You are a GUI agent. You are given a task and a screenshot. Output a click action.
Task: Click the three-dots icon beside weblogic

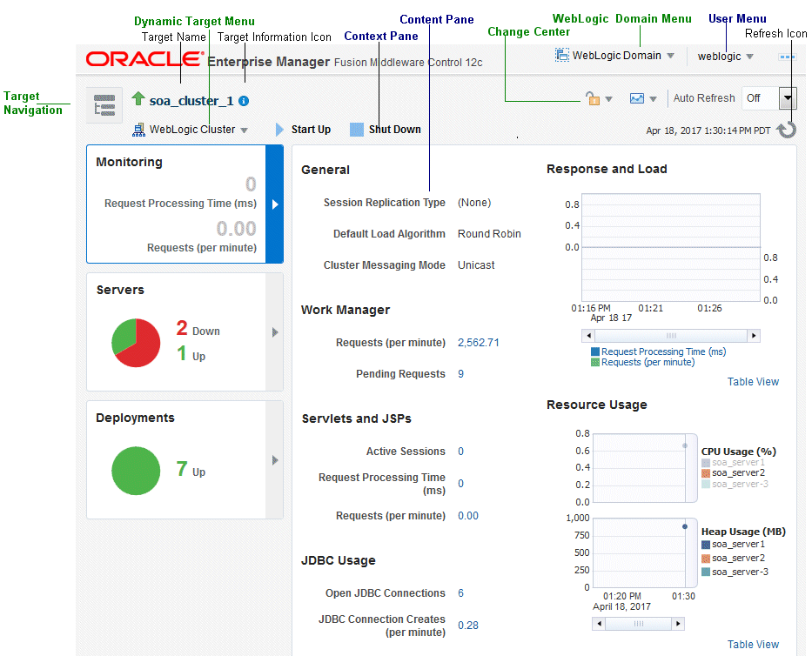click(787, 57)
